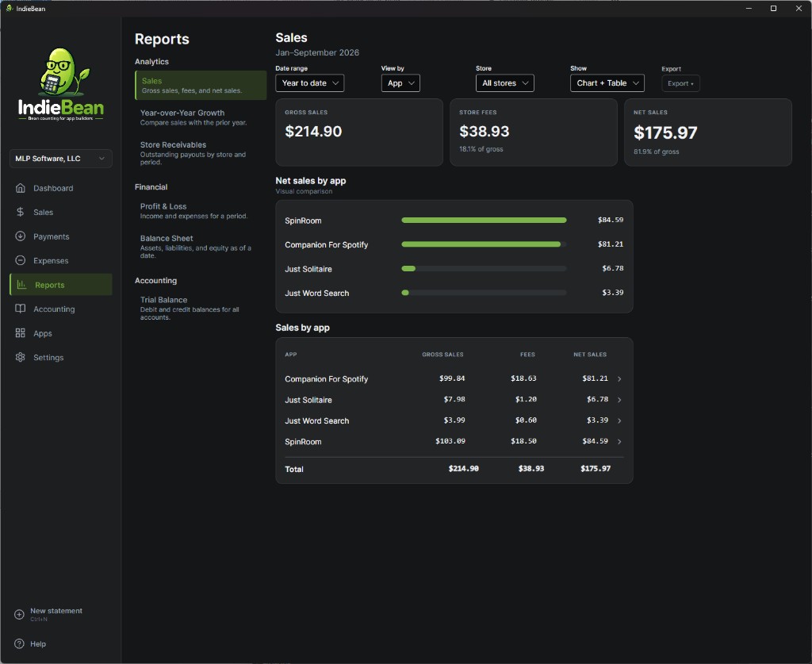This screenshot has height=664, width=812.
Task: Expand the Companion For Spotify row chevron
Action: (619, 379)
